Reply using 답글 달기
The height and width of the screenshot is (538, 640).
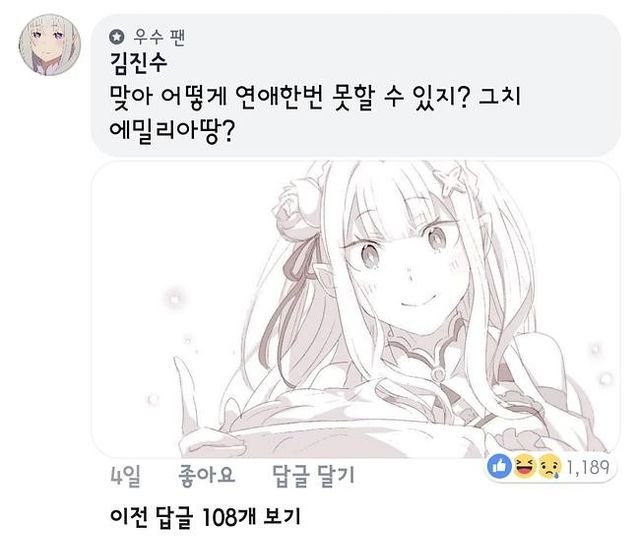(313, 476)
